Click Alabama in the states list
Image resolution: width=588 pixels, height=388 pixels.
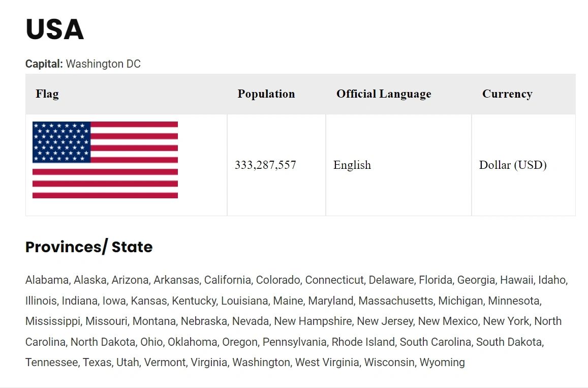click(47, 280)
